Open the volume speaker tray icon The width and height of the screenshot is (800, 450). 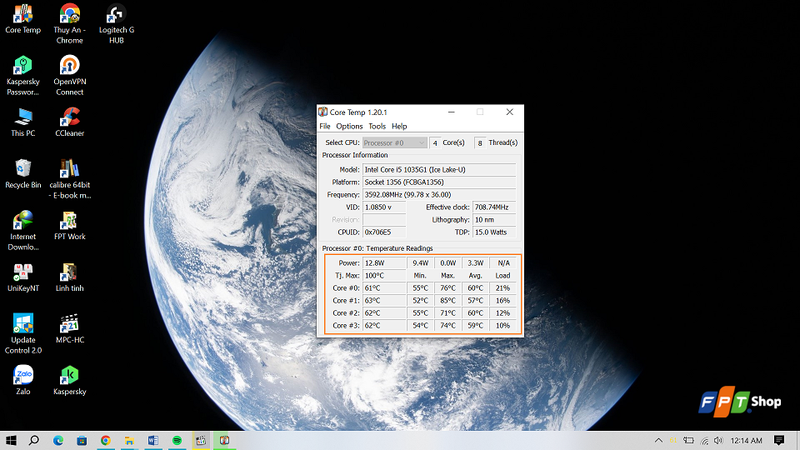718,440
